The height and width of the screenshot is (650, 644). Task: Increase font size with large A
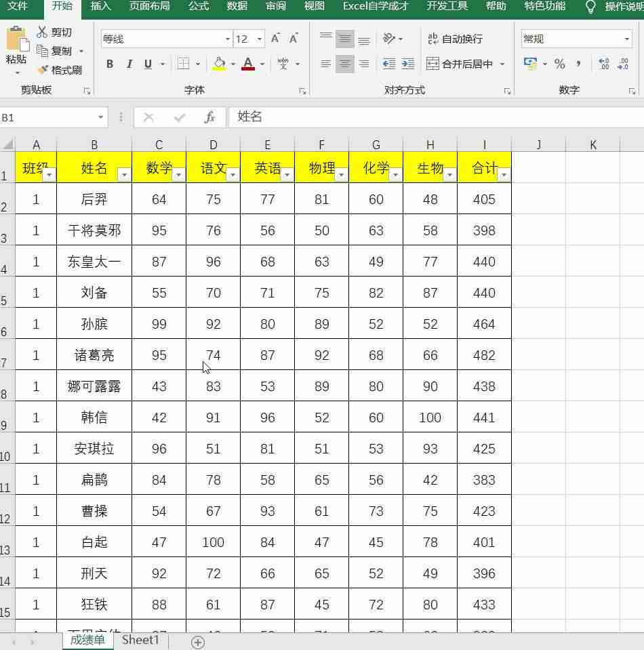(x=275, y=39)
